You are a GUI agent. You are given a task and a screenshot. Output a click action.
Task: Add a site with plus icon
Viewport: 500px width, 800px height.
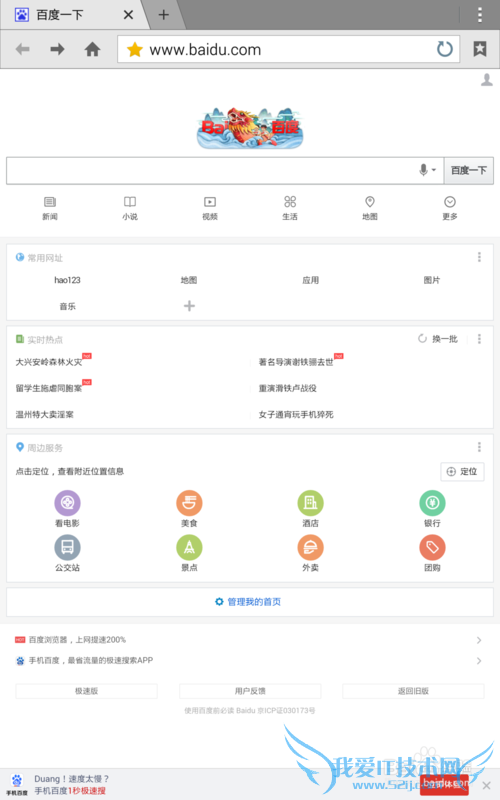click(x=189, y=306)
